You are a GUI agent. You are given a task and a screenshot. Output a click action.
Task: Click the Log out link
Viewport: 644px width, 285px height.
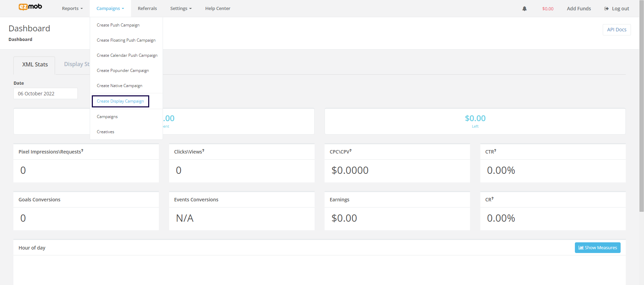[617, 9]
